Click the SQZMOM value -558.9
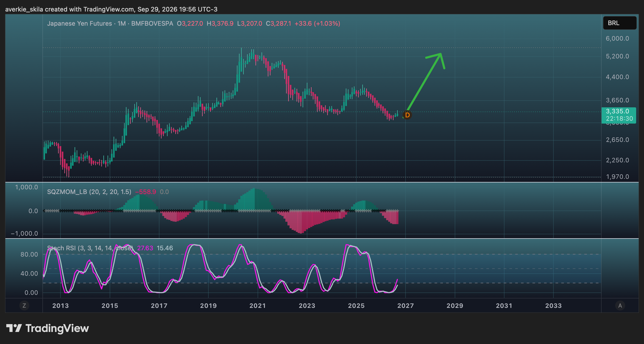 (146, 192)
